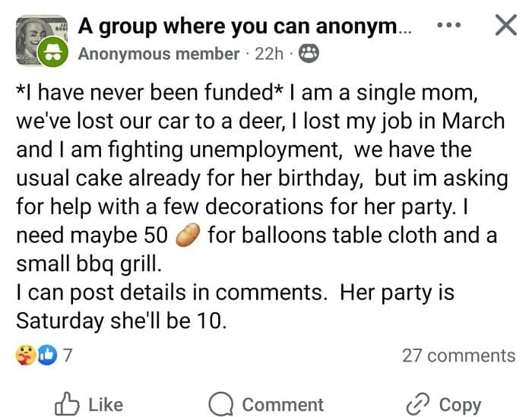Toggle Like using the Like label
Viewport: 532px width, 417px height.
[x=106, y=405]
